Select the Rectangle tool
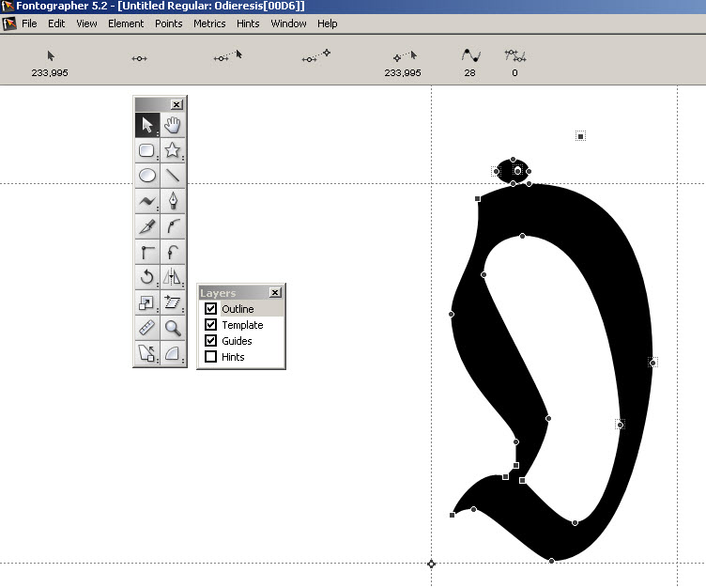 (x=147, y=150)
